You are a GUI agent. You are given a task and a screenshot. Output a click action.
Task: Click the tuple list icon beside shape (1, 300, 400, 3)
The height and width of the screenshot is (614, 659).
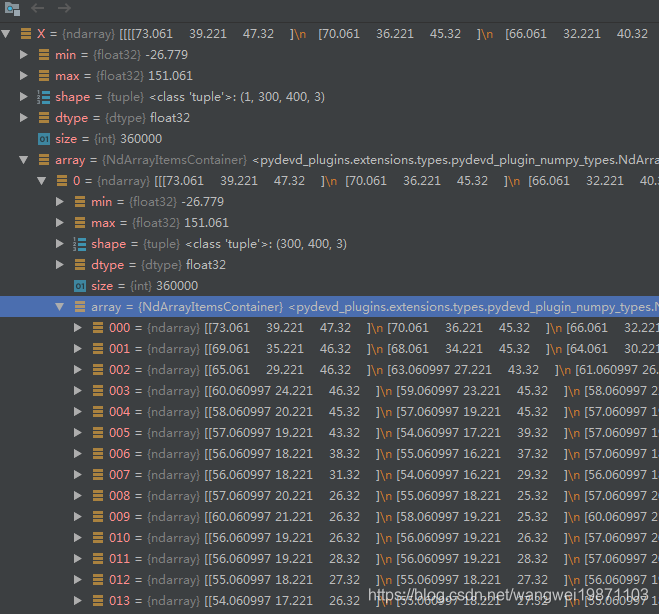44,97
